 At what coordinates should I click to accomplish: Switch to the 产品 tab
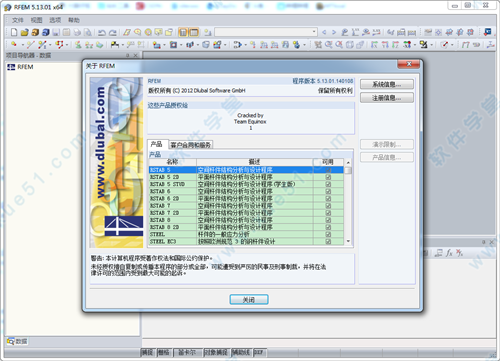tap(156, 144)
